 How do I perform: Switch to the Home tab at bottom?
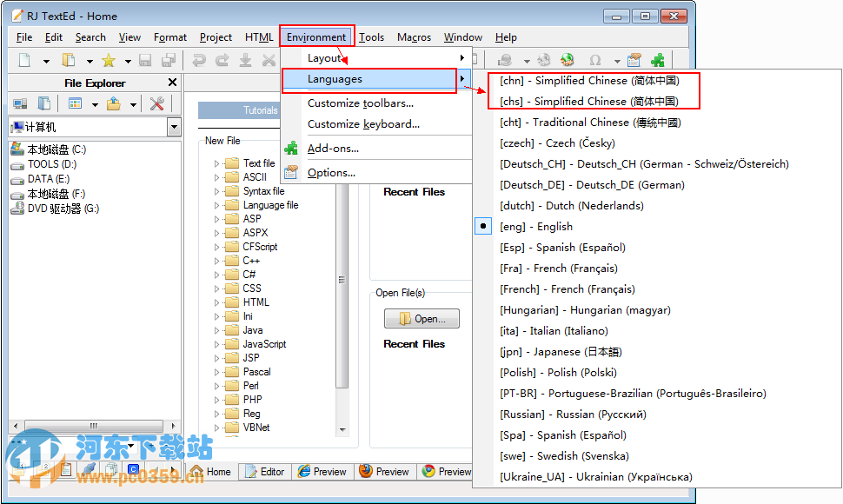[210, 471]
